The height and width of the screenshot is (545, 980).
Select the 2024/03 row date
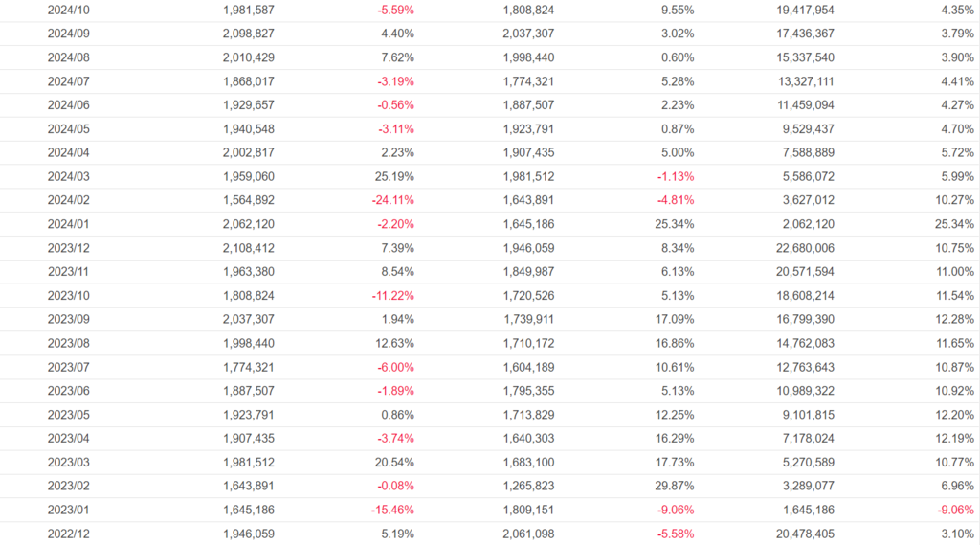[68, 176]
